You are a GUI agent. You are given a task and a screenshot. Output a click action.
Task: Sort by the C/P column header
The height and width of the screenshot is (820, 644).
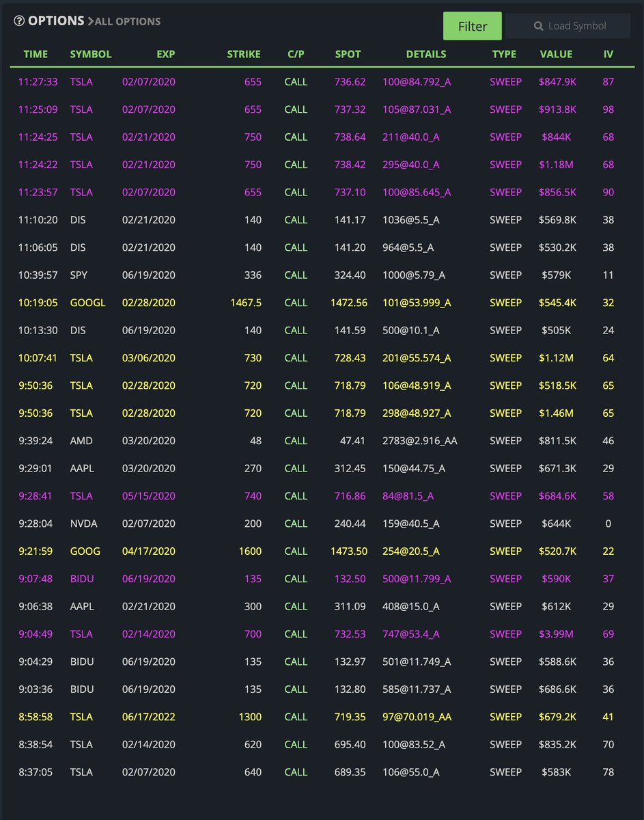click(x=296, y=54)
